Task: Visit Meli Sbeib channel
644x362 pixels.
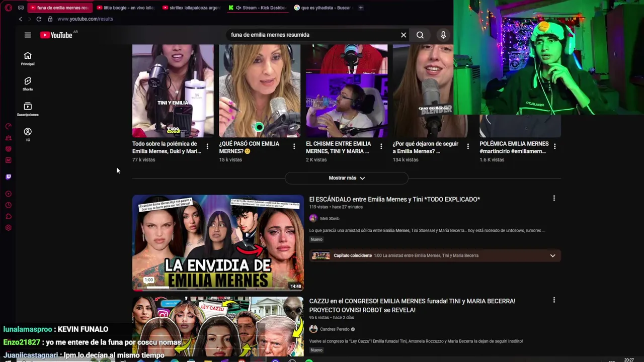Action: coord(330,219)
